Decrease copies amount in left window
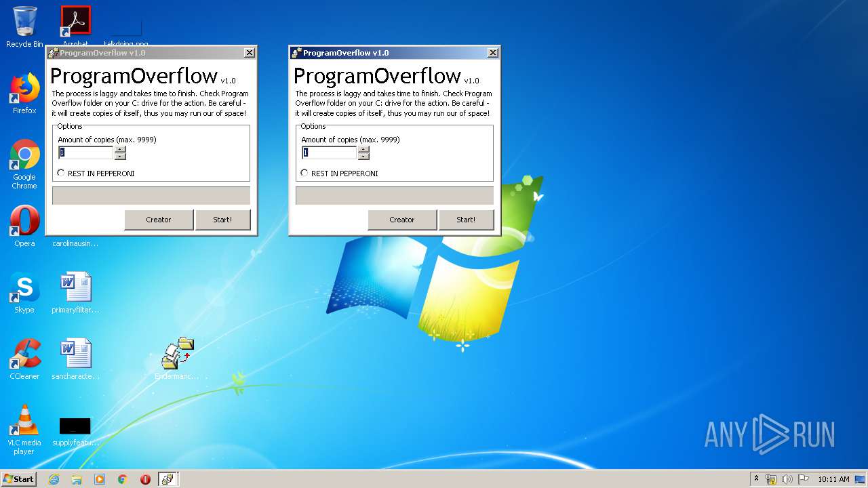 [x=120, y=156]
